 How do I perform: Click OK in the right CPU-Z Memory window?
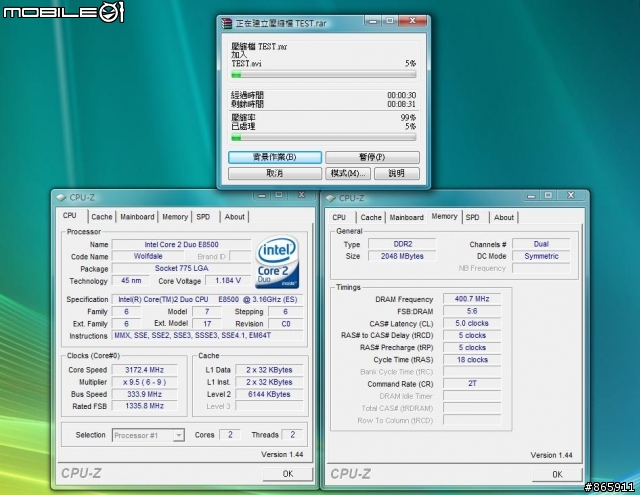[x=557, y=474]
